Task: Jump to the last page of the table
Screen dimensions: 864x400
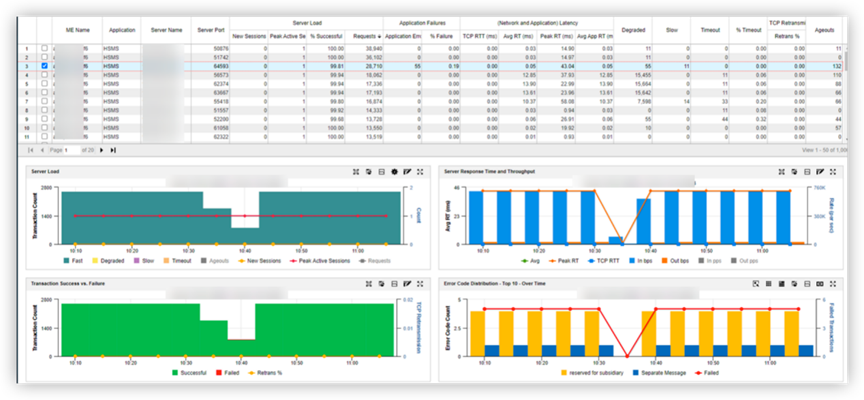Action: (x=113, y=150)
